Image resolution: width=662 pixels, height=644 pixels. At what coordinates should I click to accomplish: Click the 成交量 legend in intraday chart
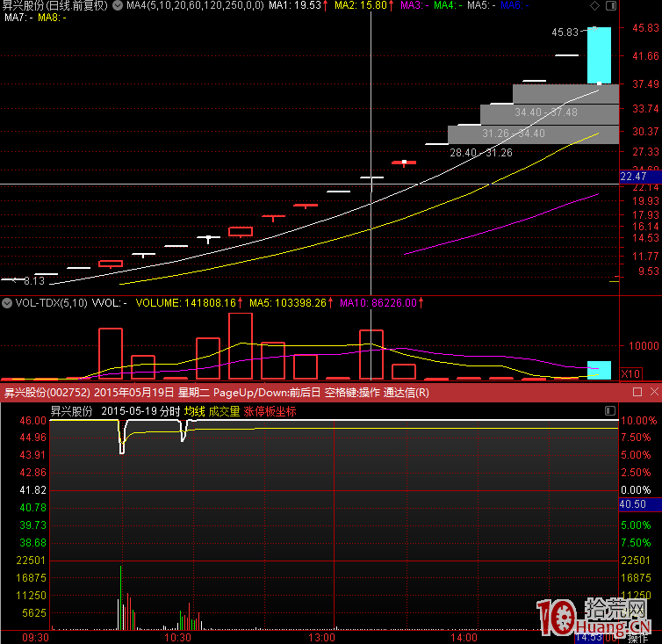(224, 411)
